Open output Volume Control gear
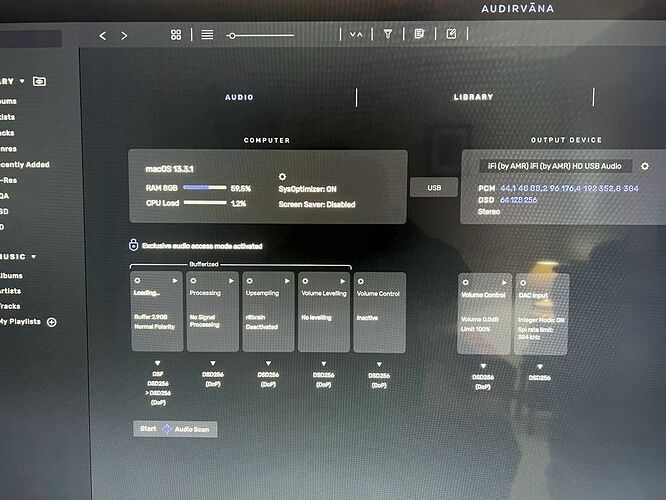This screenshot has width=666, height=500. click(x=466, y=282)
